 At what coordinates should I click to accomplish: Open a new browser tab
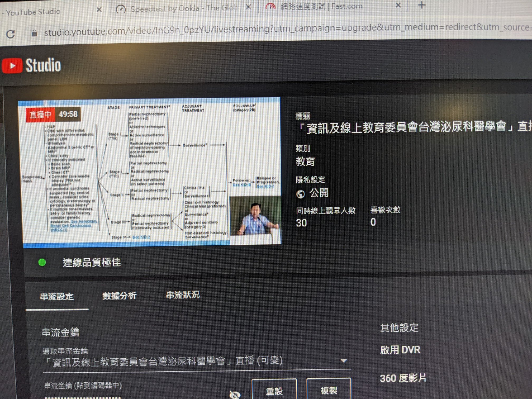421,5
